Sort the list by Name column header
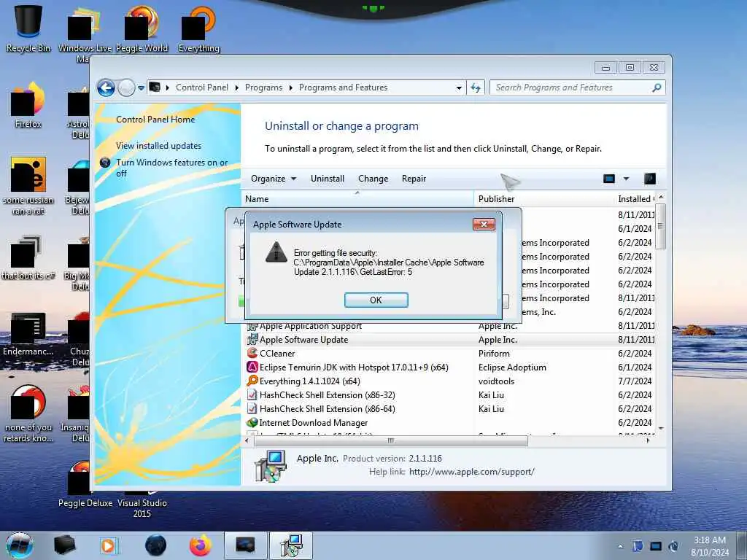This screenshot has width=747, height=560. coord(357,199)
